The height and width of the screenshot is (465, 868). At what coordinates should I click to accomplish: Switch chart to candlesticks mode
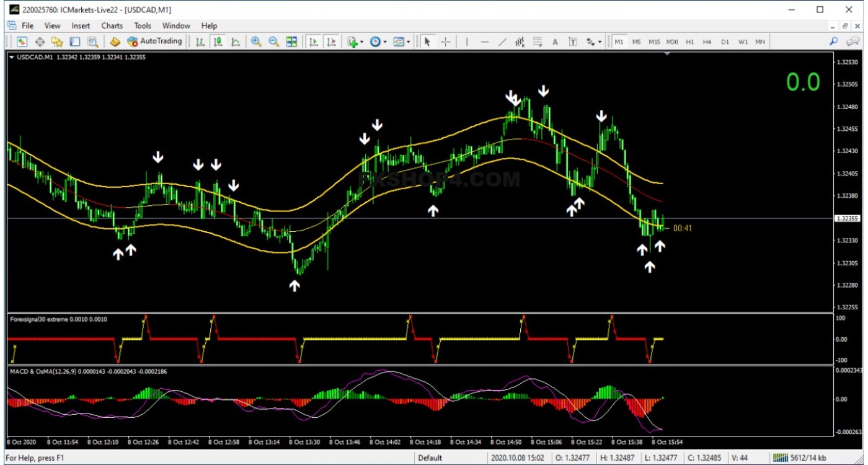point(218,42)
